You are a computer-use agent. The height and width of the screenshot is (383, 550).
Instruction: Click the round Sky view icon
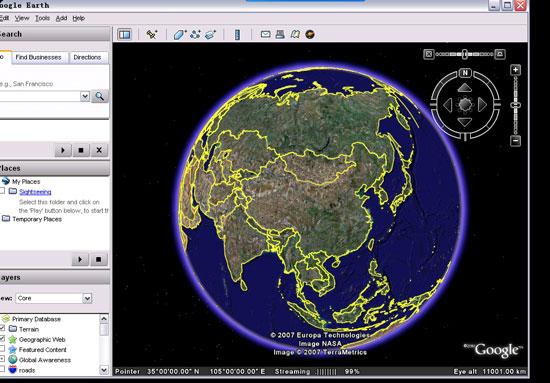(x=310, y=34)
